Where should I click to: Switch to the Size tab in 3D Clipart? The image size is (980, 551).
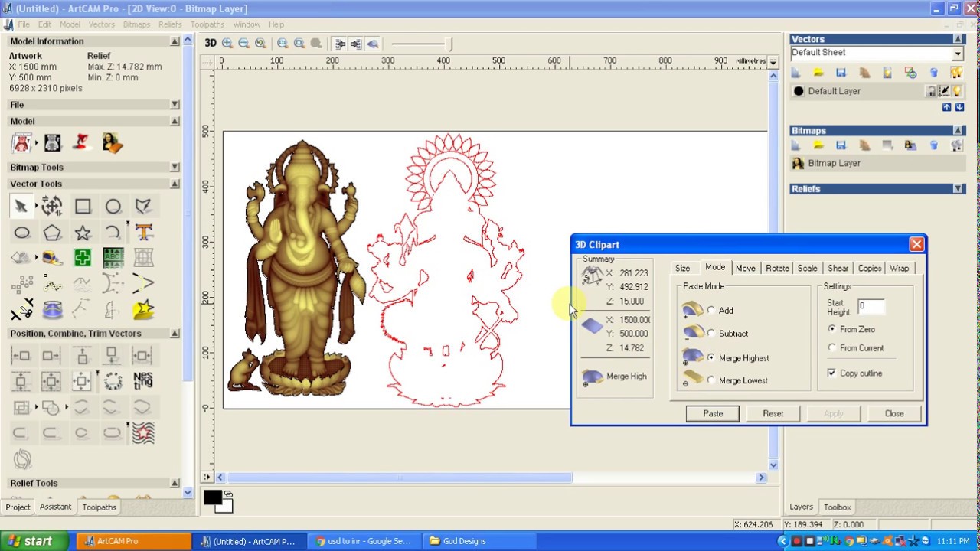click(682, 269)
